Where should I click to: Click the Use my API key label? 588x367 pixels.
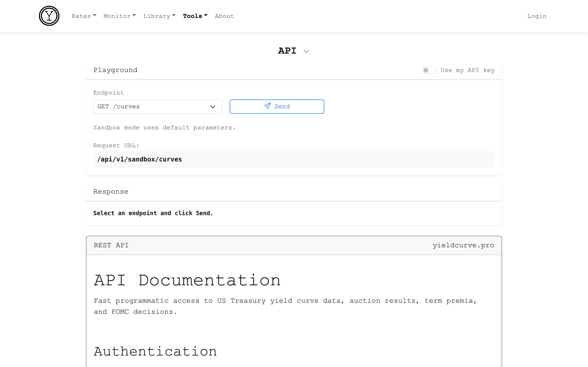coord(467,70)
